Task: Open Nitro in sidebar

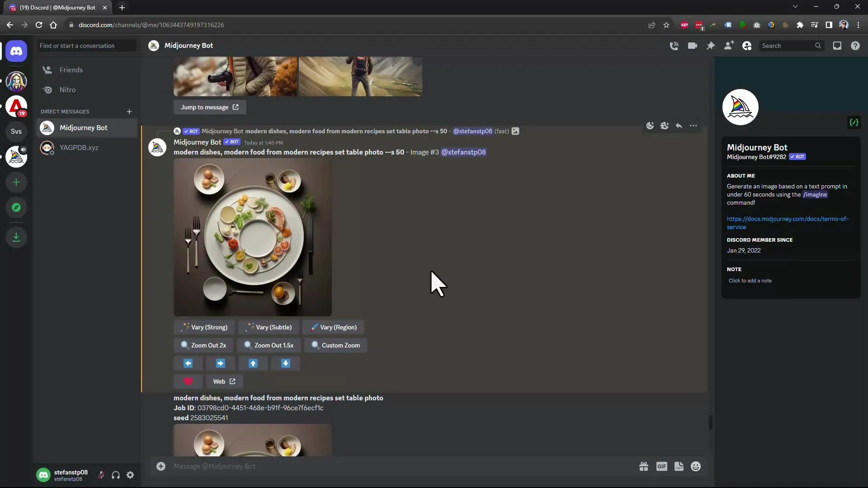Action: click(x=86, y=90)
